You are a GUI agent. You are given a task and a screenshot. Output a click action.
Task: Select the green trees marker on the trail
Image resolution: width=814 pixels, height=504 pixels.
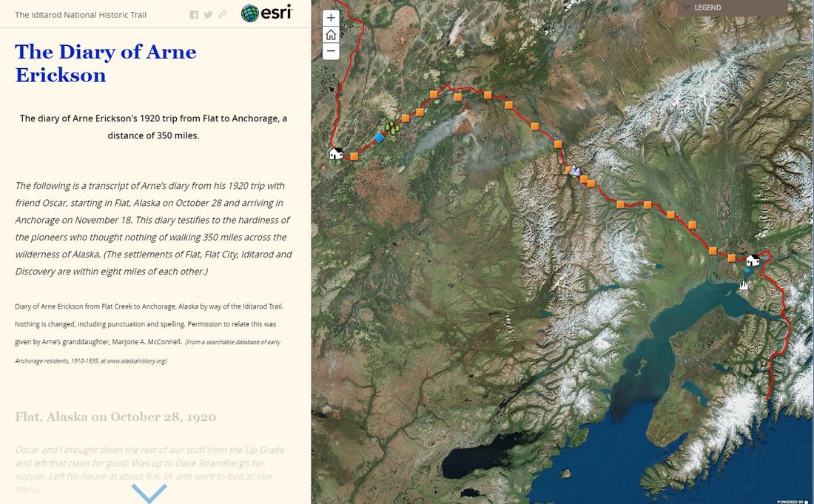392,127
